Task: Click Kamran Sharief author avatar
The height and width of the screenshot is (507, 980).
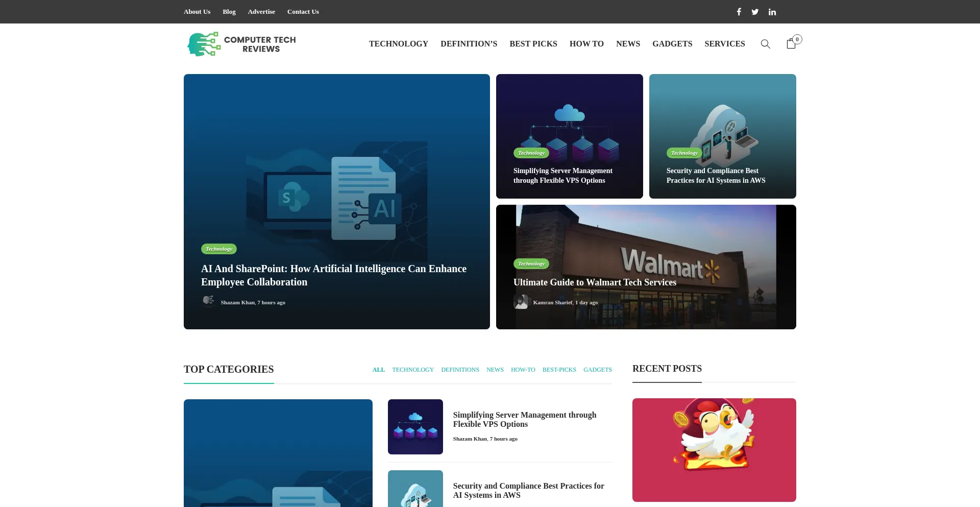Action: [x=521, y=302]
